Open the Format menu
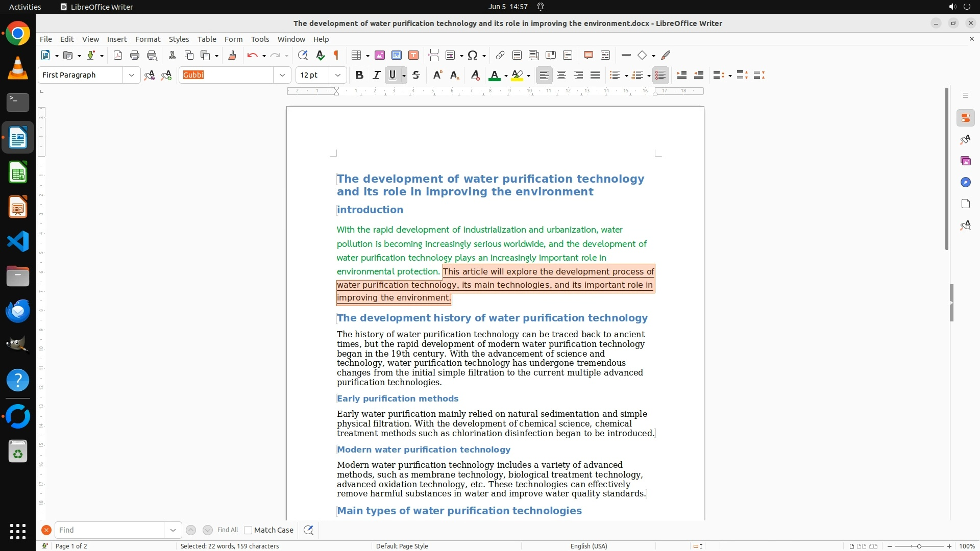This screenshot has height=551, width=980. pos(148,39)
